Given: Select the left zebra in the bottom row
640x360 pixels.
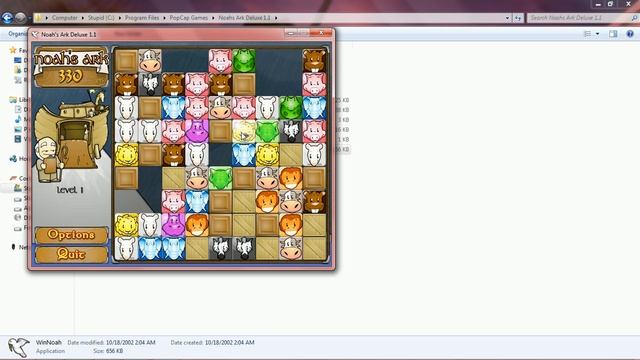Looking at the screenshot, I should [x=220, y=249].
